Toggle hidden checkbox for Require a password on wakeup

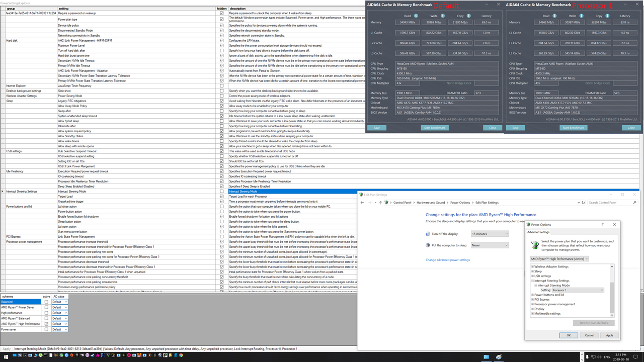[x=222, y=13]
